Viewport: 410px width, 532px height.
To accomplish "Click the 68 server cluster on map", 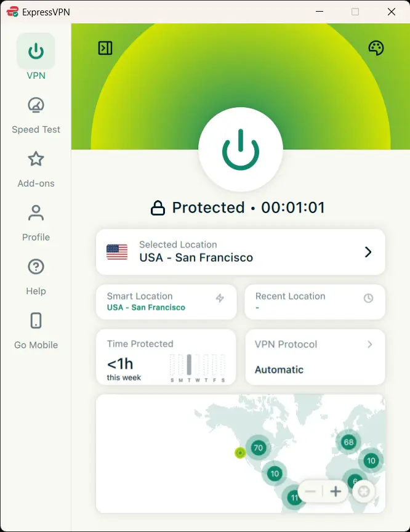I will [348, 442].
